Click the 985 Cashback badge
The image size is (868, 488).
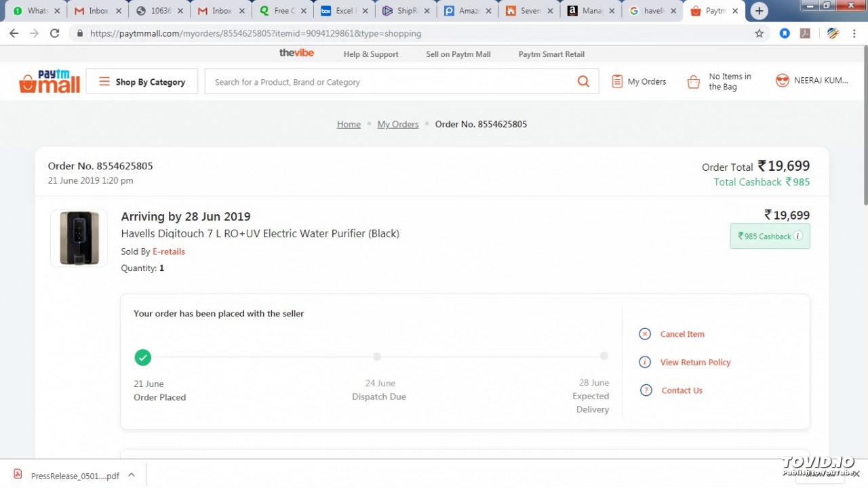click(x=770, y=236)
